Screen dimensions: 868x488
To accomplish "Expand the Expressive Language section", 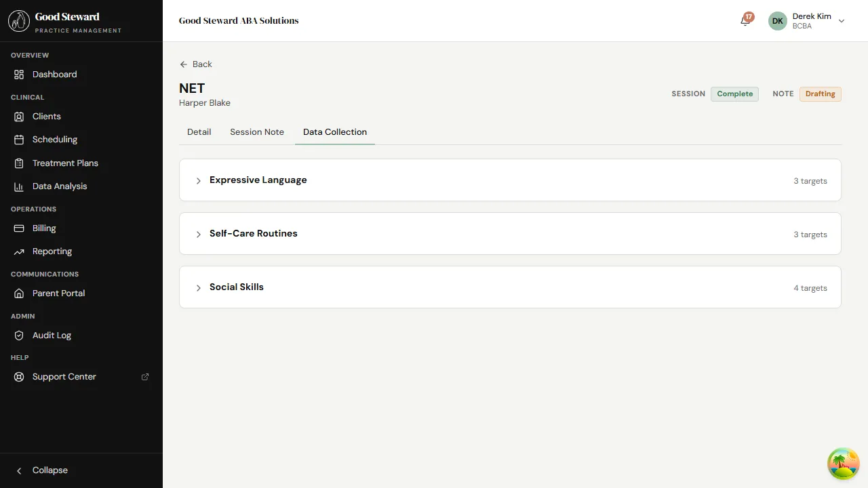I will [198, 180].
